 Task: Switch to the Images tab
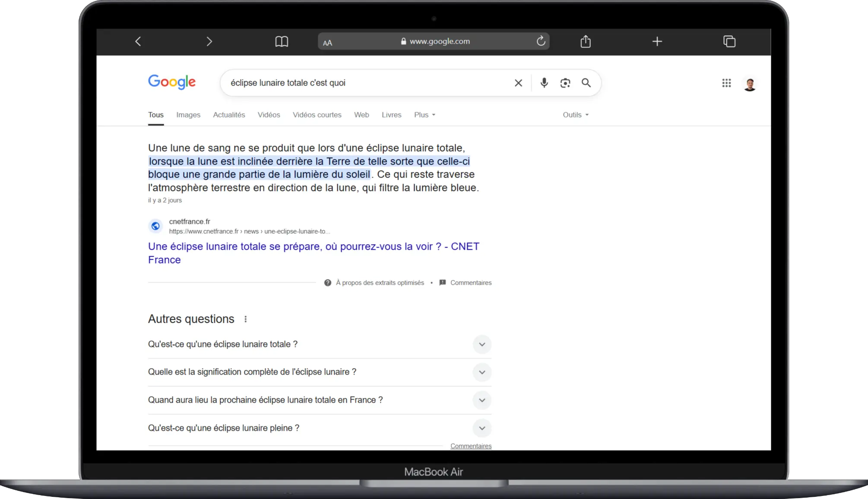tap(188, 115)
